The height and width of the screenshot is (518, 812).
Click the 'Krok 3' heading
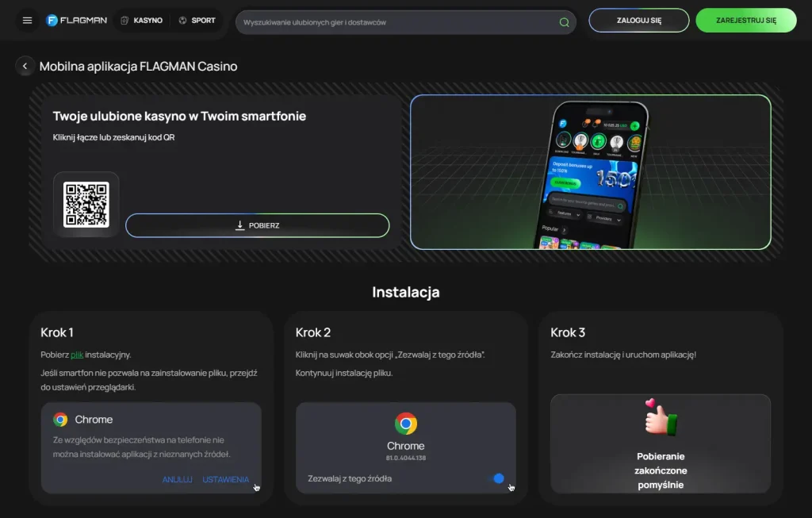click(x=568, y=332)
